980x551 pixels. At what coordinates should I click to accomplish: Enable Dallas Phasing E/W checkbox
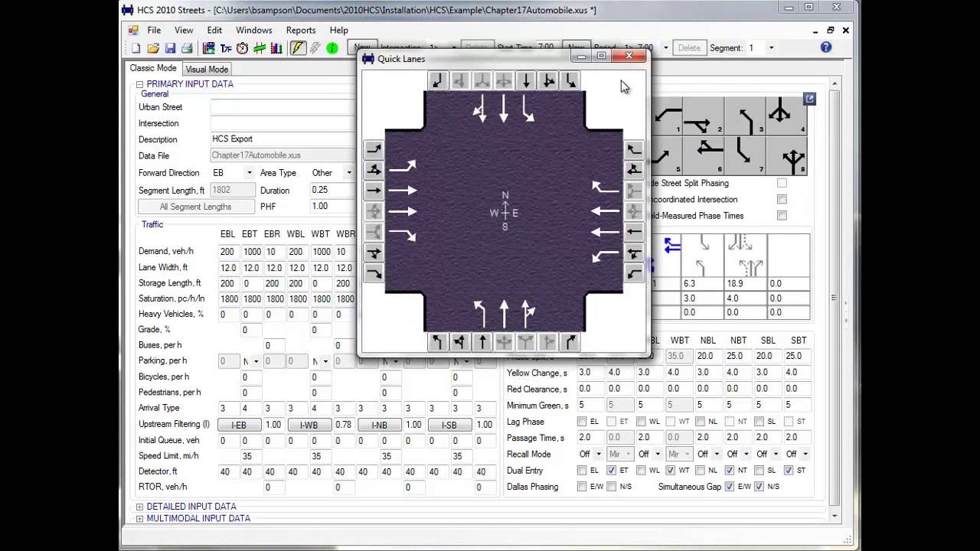[583, 487]
